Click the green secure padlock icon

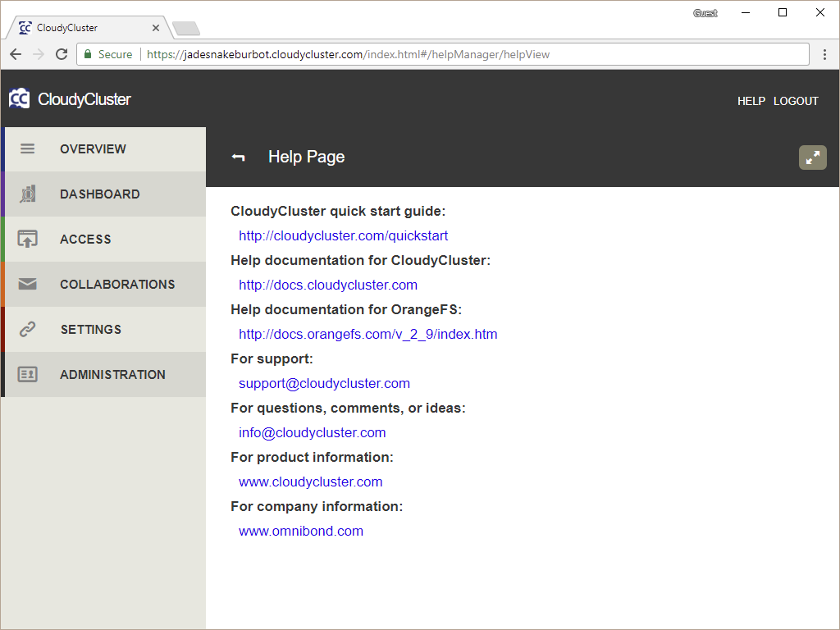click(88, 53)
